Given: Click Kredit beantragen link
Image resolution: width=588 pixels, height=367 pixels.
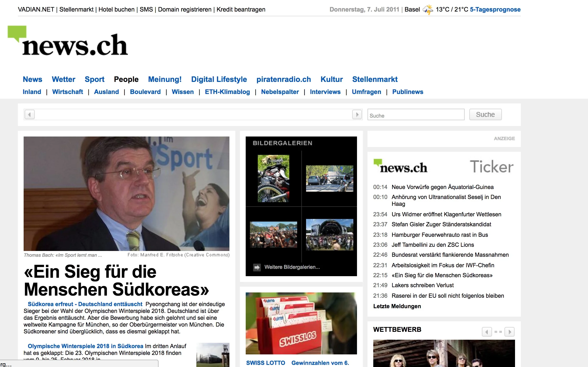Looking at the screenshot, I should click(x=241, y=9).
